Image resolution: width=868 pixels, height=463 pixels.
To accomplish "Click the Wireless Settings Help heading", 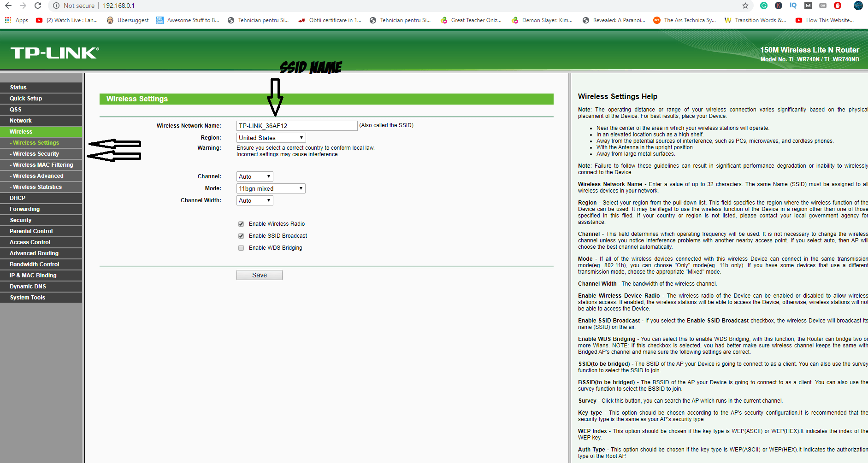I will click(618, 96).
